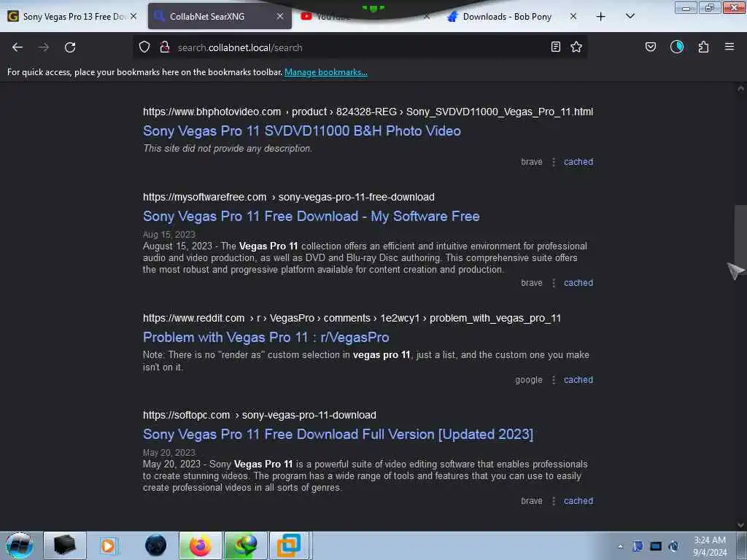
Task: Open cached link for B&H Photo result
Action: (x=578, y=162)
